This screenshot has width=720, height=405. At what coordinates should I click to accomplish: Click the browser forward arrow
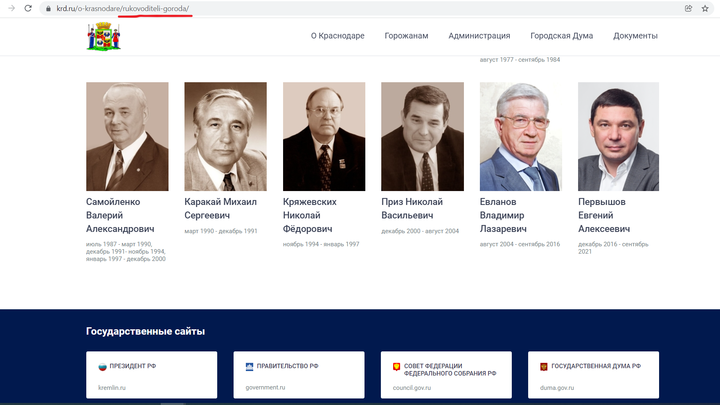[x=11, y=8]
